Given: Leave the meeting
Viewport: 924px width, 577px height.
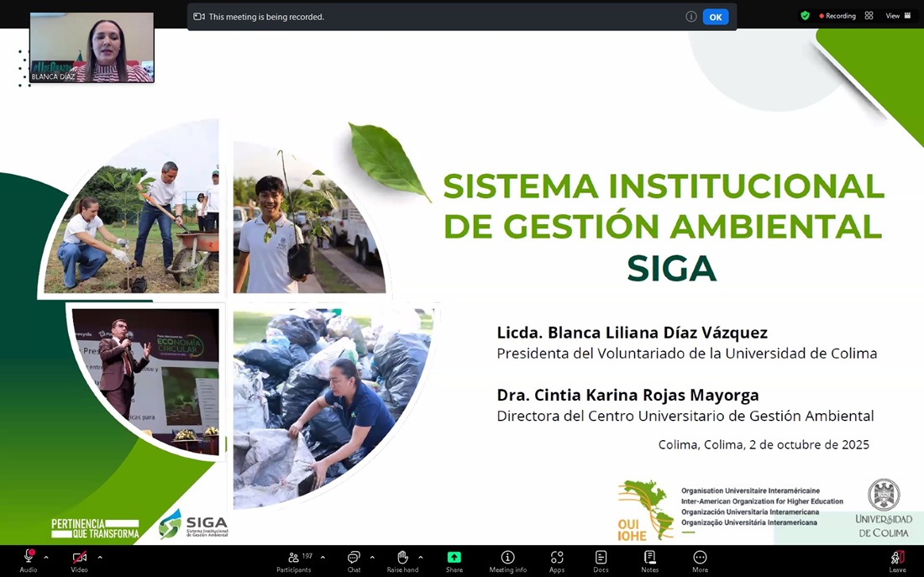Looking at the screenshot, I should click(x=897, y=560).
